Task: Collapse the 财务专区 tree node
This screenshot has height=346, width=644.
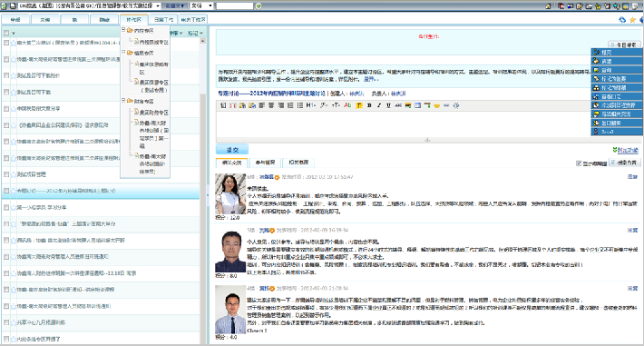Action: coord(123,100)
